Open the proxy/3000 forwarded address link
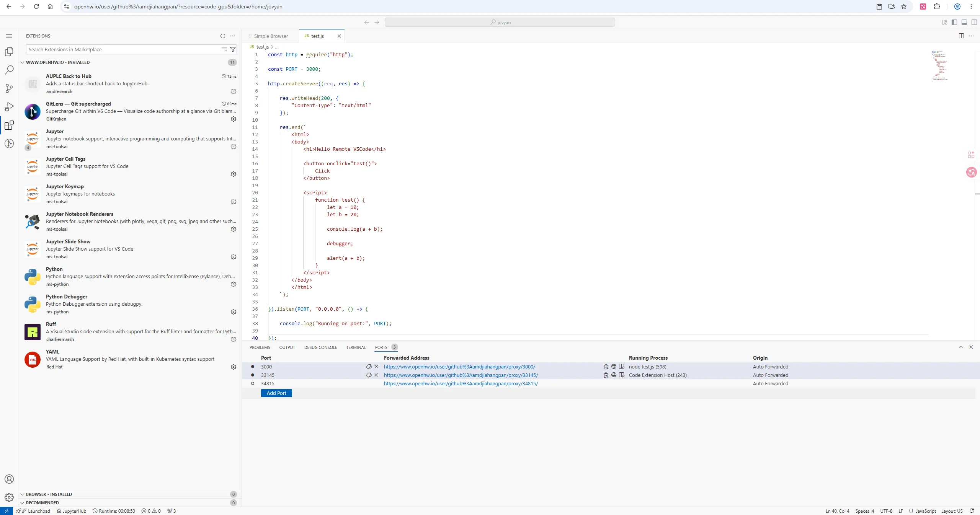 point(459,367)
